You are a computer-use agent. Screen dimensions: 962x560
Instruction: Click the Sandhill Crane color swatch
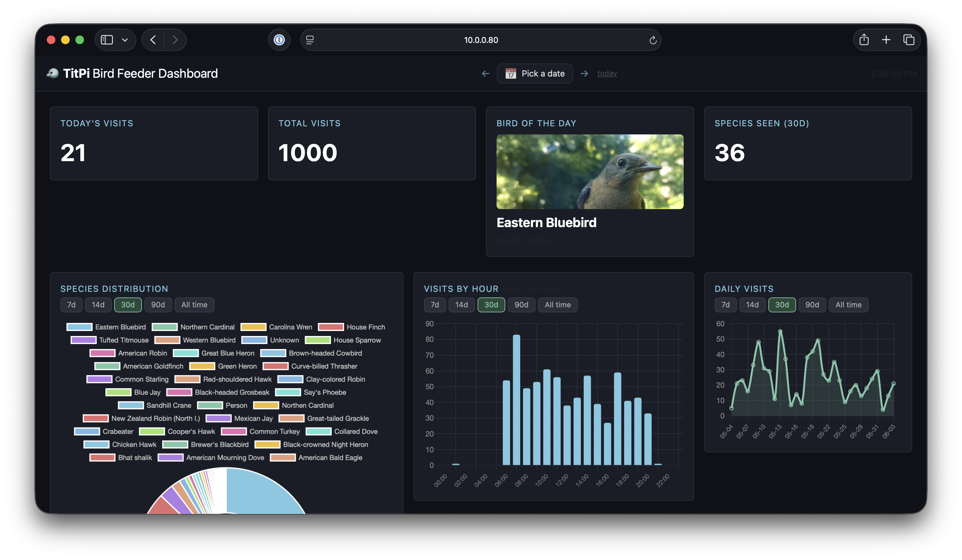[131, 405]
